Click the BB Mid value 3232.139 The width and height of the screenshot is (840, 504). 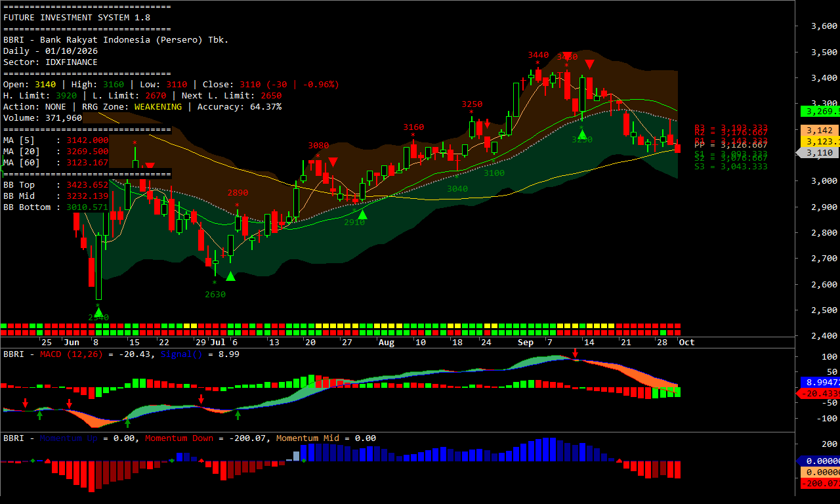(87, 196)
